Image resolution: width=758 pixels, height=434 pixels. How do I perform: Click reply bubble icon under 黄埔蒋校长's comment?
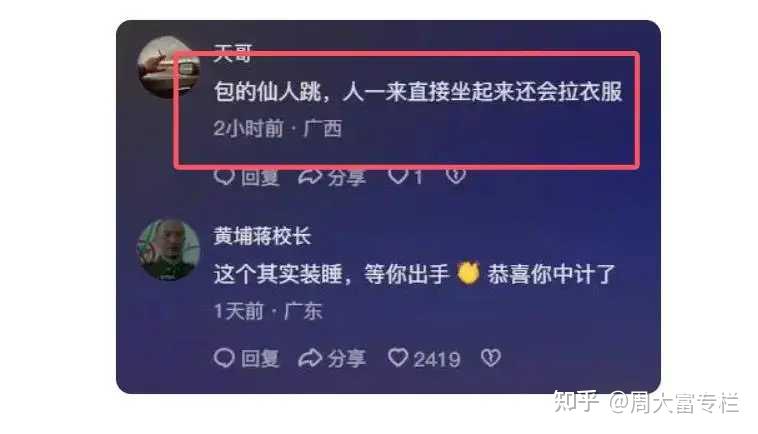tap(224, 358)
